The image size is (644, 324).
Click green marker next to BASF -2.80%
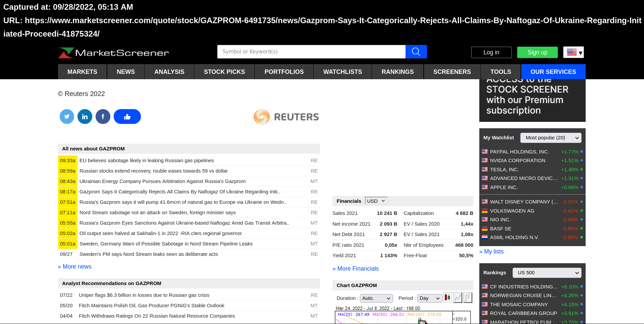tap(582, 228)
